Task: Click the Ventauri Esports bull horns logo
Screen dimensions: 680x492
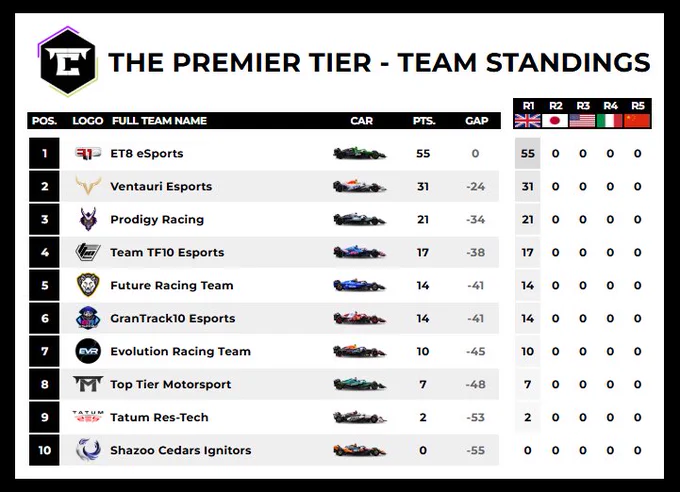Action: (x=88, y=186)
